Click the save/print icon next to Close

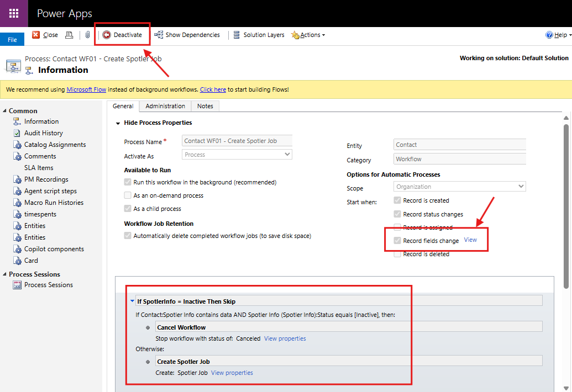tap(69, 35)
